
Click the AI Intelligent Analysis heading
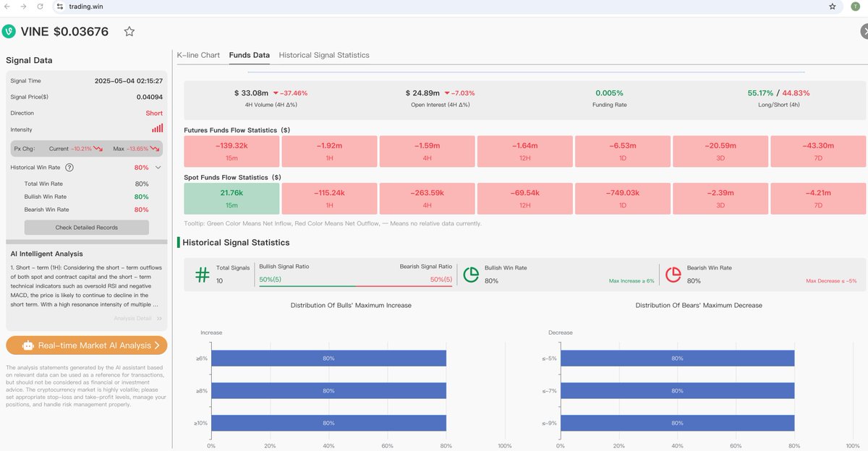pos(46,254)
